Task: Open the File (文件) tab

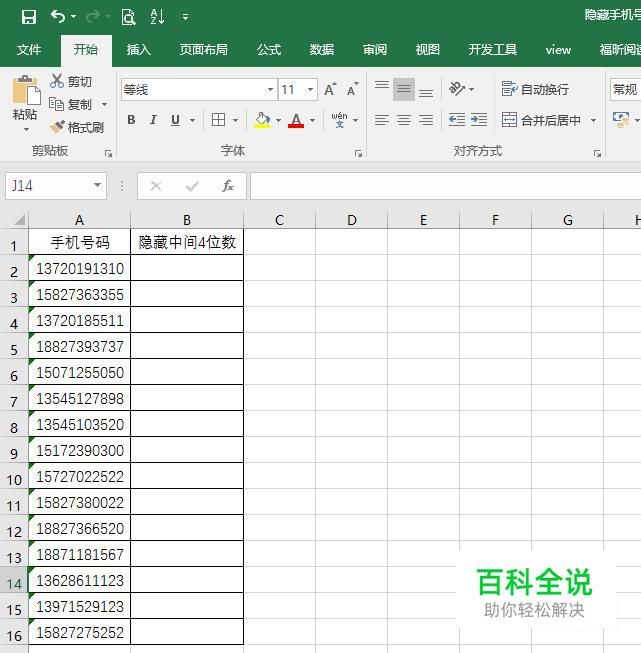Action: click(x=29, y=50)
